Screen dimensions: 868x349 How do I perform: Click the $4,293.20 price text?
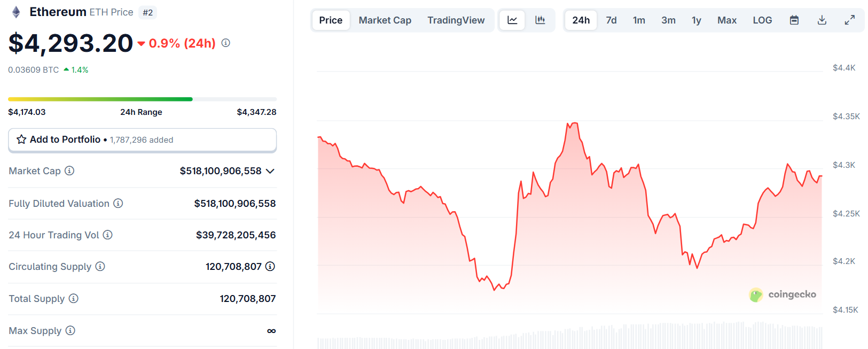point(71,43)
